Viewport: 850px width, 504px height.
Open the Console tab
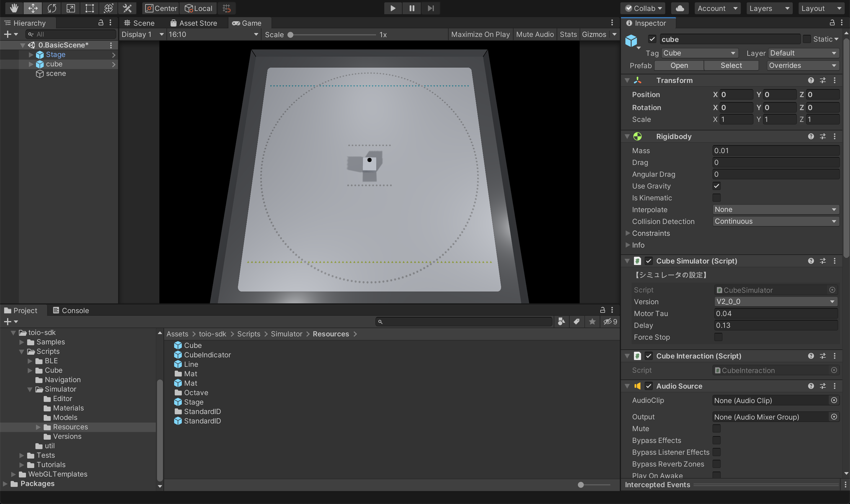click(70, 310)
